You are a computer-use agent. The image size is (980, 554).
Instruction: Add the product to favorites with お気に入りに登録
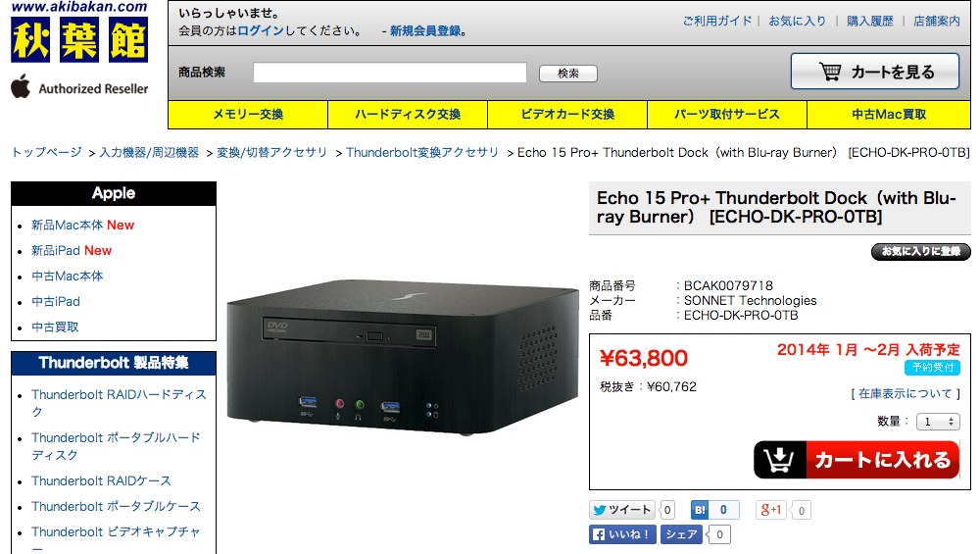(920, 251)
